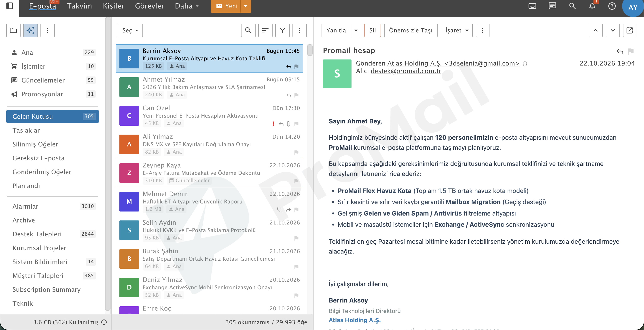Search within the message list

click(x=248, y=30)
